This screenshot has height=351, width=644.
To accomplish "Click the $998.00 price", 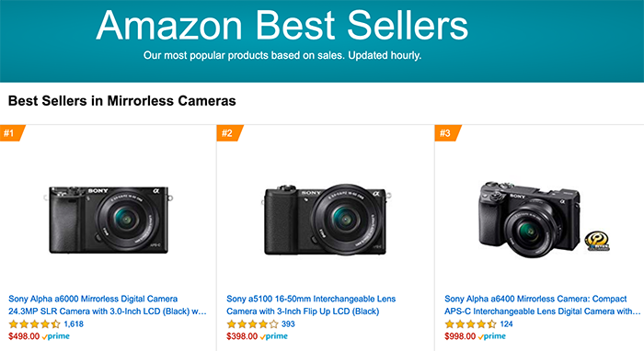I will click(x=460, y=336).
